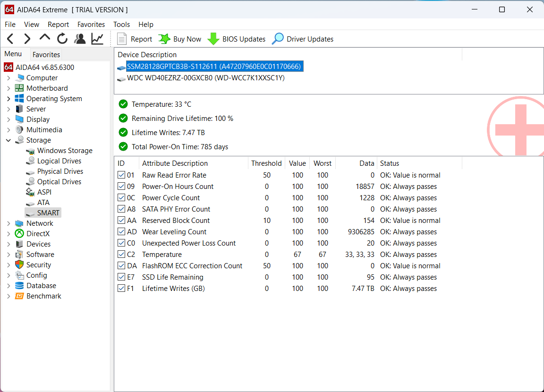Expand the Network tree branch
This screenshot has height=392, width=544.
pyautogui.click(x=9, y=223)
